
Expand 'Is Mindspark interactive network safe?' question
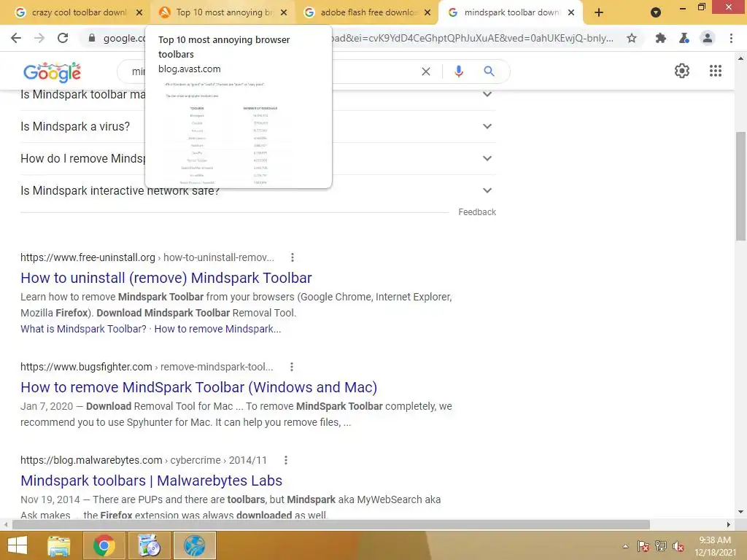[x=487, y=190]
